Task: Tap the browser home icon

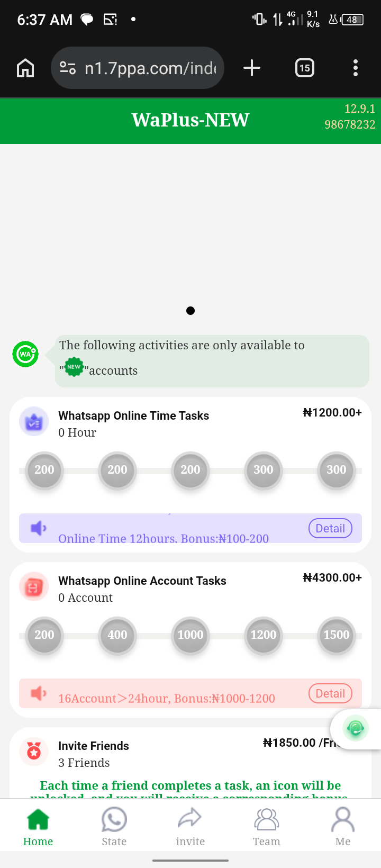Action: point(25,68)
